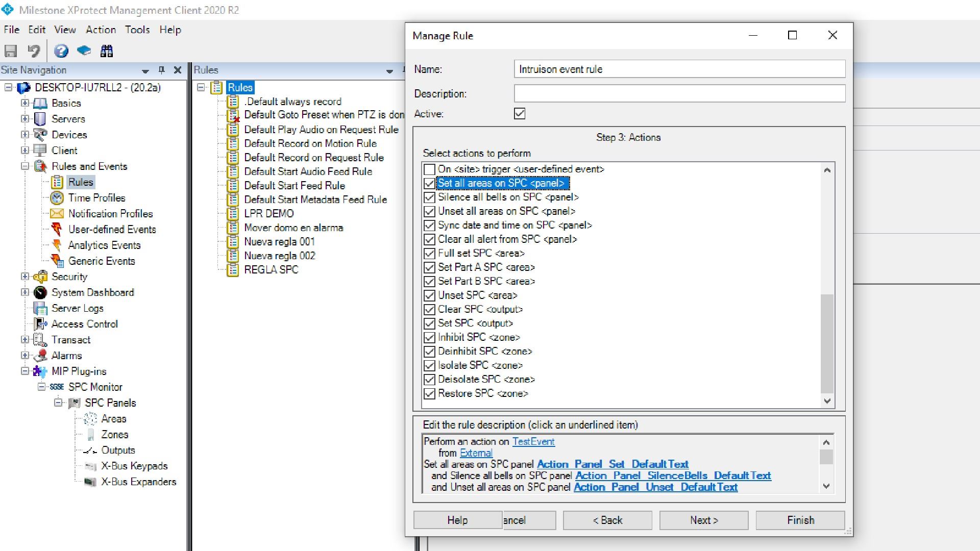Click the Finish button
The height and width of the screenshot is (551, 980).
point(800,520)
